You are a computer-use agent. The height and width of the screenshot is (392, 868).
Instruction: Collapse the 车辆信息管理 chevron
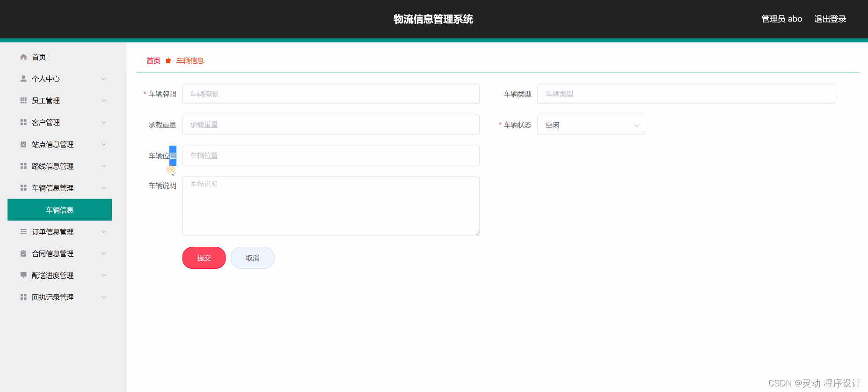104,188
